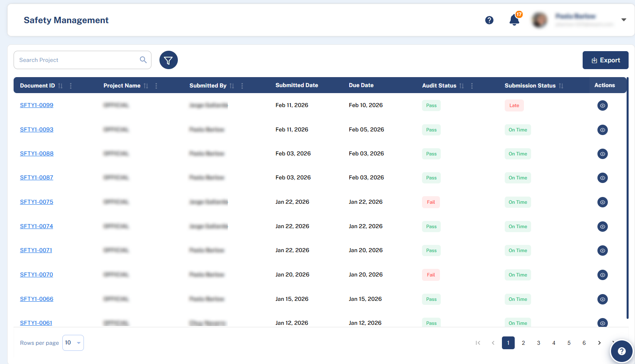The width and height of the screenshot is (635, 364).
Task: Sort the Audit Status column
Action: [x=462, y=86]
